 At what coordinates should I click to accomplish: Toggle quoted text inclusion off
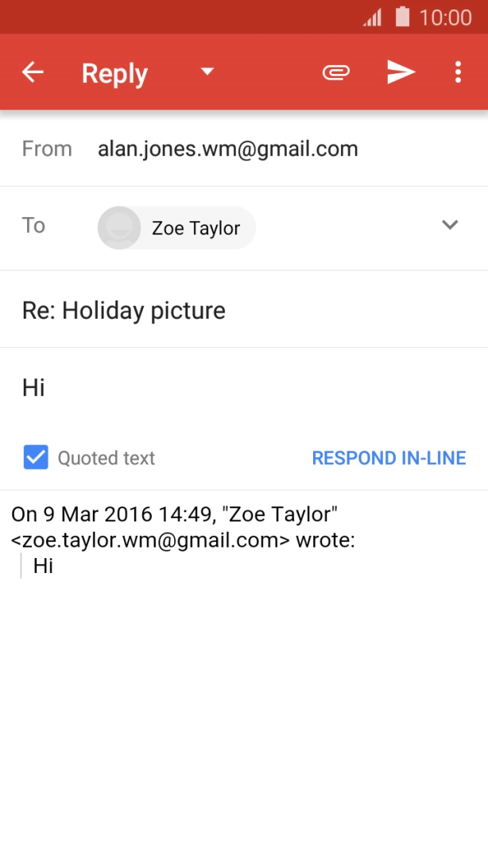pos(35,457)
